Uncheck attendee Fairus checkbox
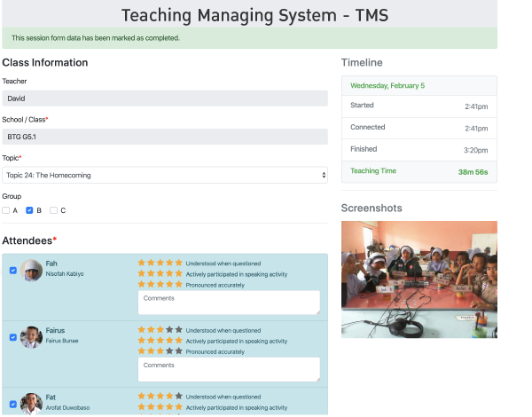The image size is (532, 417). click(x=13, y=337)
